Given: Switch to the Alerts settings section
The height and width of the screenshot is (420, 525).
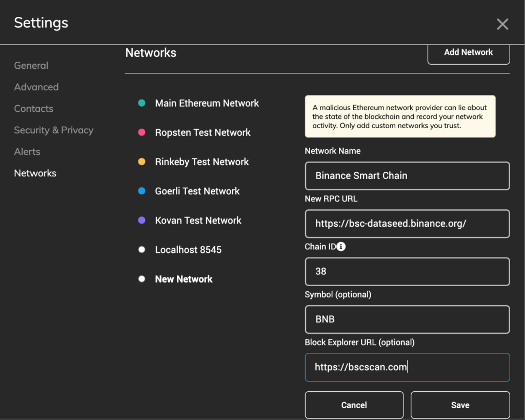Looking at the screenshot, I should [27, 152].
